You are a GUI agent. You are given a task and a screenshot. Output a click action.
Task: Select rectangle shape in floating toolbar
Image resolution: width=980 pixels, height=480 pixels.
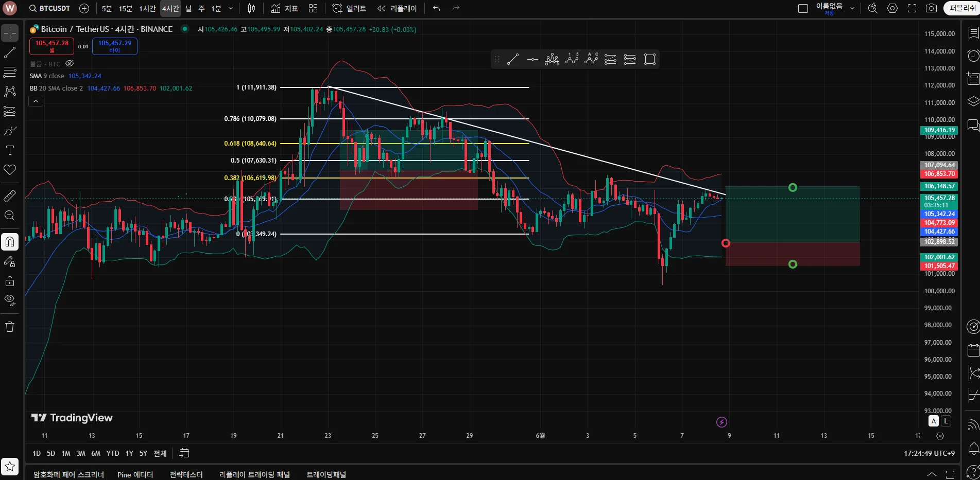coord(650,60)
